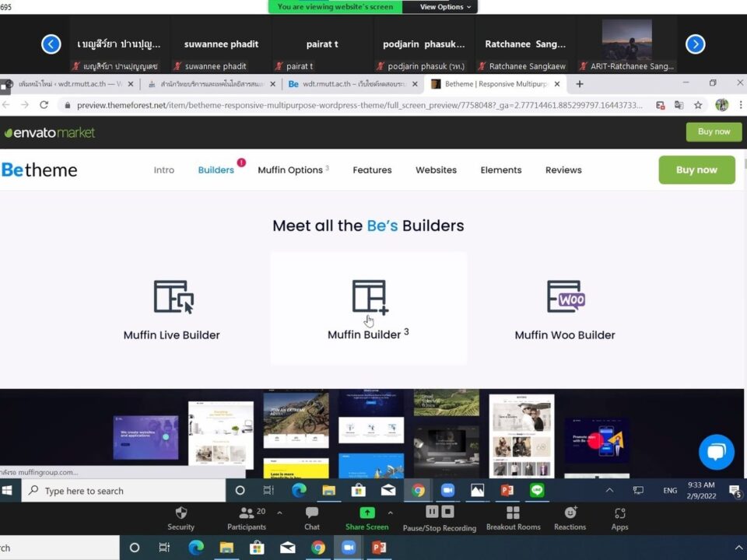The height and width of the screenshot is (560, 747).
Task: Open Zoom Chat
Action: pos(312,519)
